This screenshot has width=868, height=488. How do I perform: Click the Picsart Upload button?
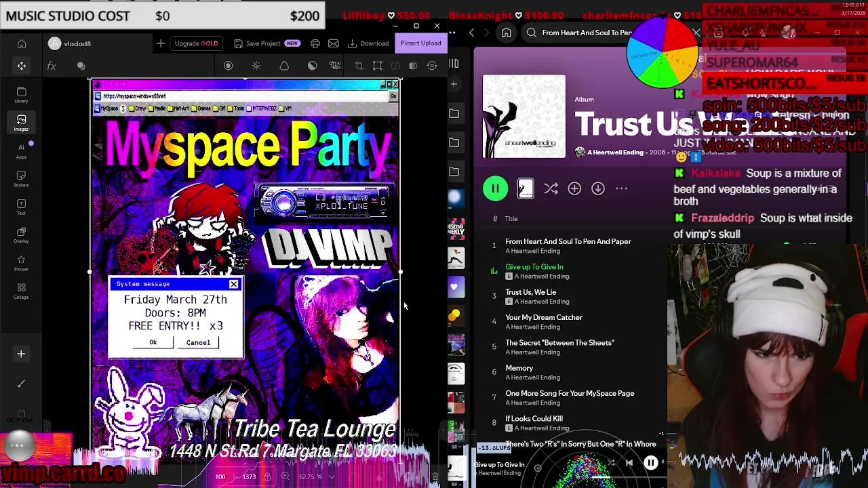(x=420, y=43)
